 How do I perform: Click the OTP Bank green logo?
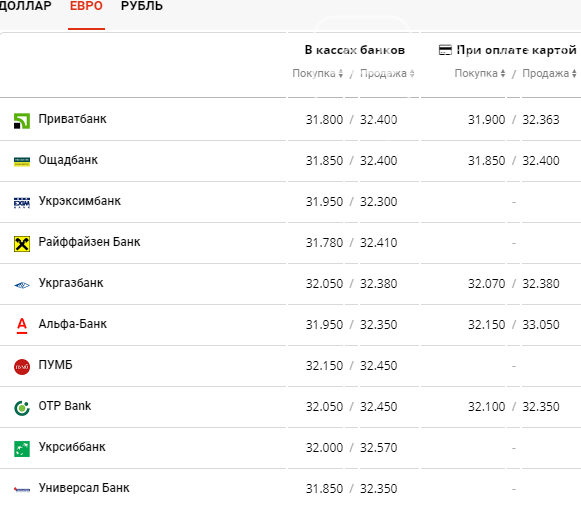(x=22, y=408)
